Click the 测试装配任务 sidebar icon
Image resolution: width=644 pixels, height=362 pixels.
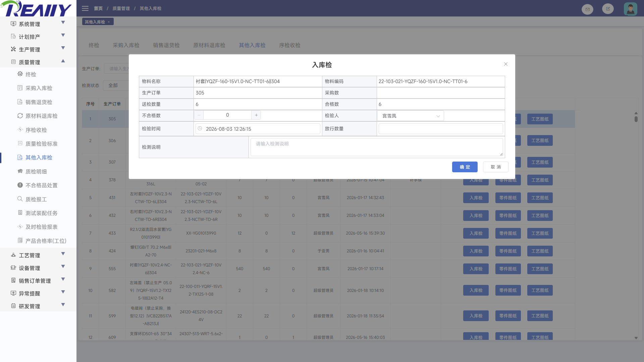(20, 213)
